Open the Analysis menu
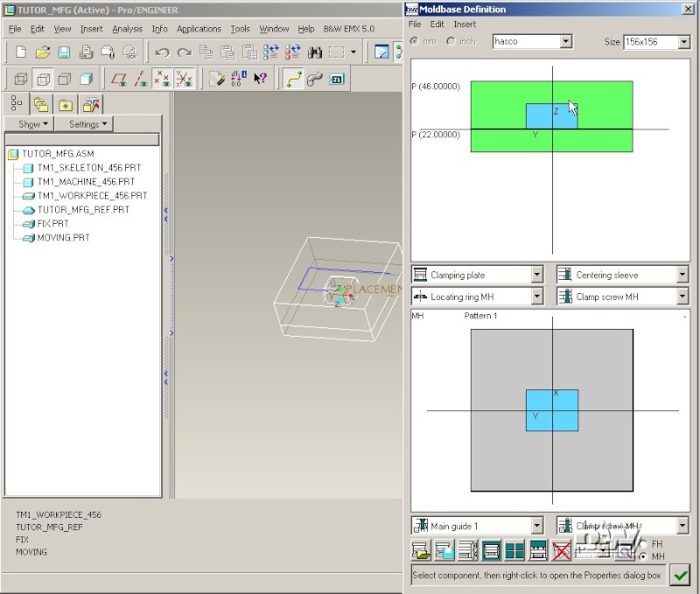Viewport: 700px width, 594px height. (127, 29)
